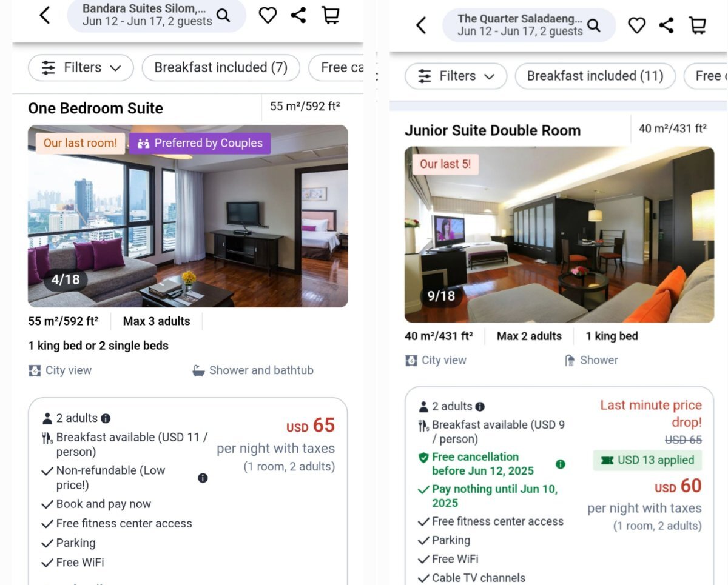Select the USD 60 last minute rate
The width and height of the screenshot is (728, 585).
[645, 465]
